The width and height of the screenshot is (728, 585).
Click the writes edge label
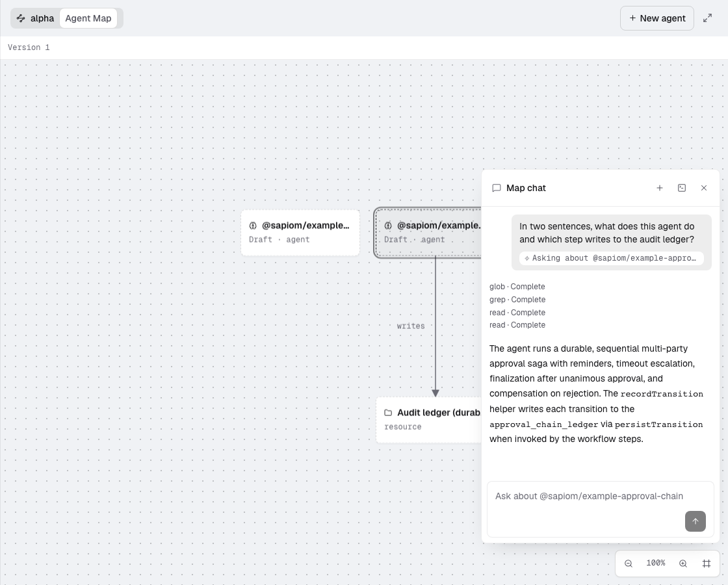(x=411, y=326)
